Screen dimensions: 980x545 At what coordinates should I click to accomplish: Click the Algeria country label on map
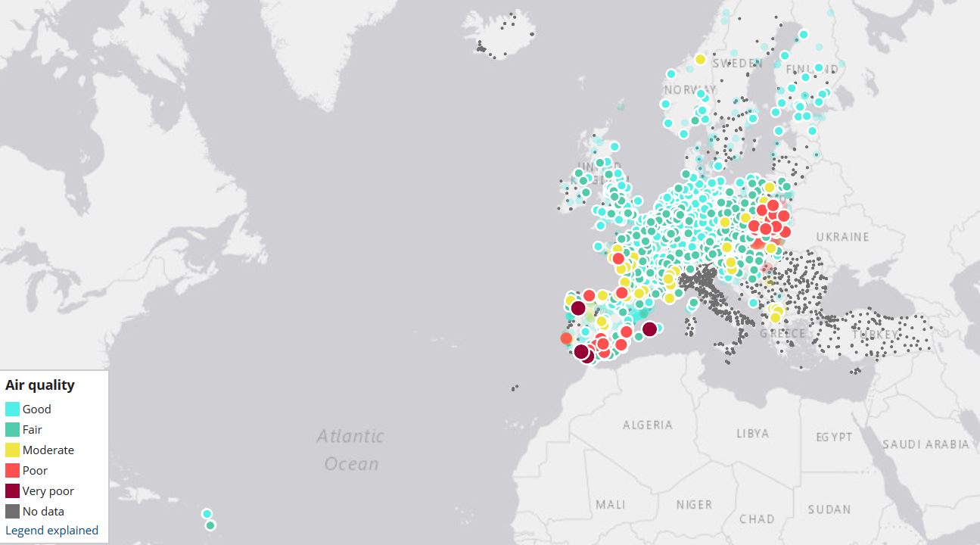647,425
